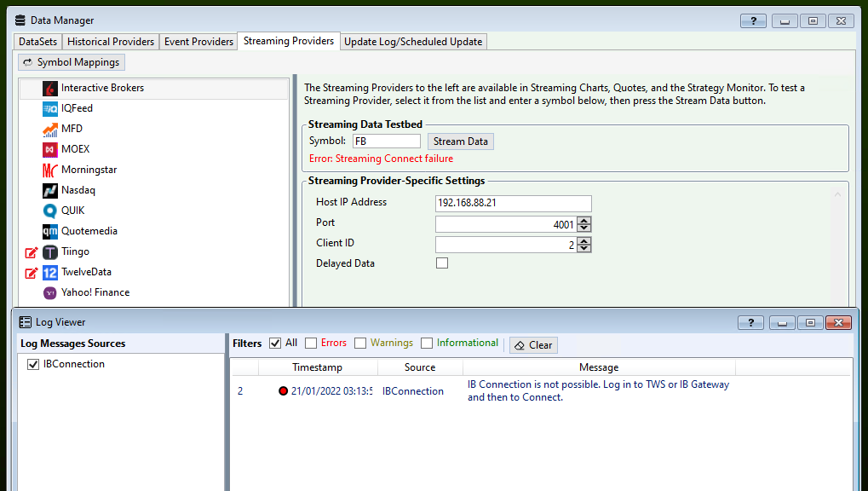Enable the Errors filter checkbox
The image size is (868, 491).
pos(311,343)
